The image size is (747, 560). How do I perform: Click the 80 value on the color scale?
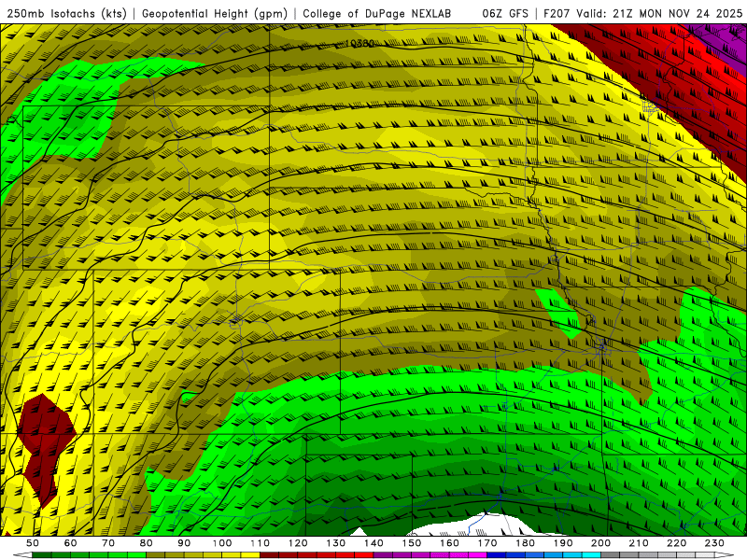(x=147, y=543)
